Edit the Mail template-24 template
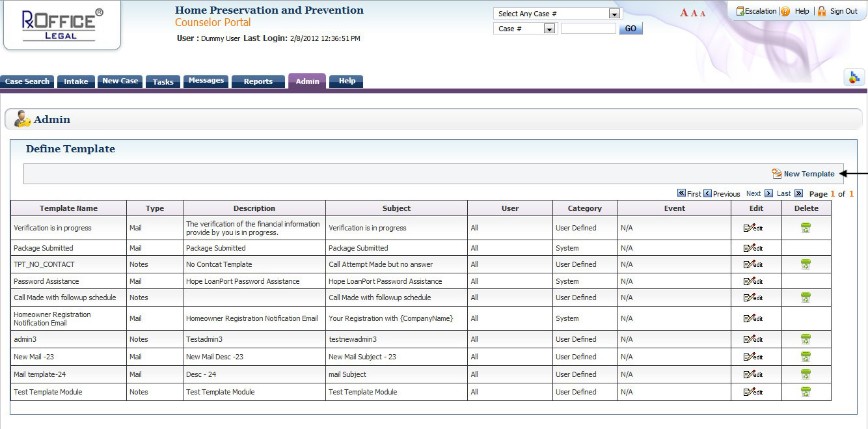This screenshot has width=868, height=429. [753, 374]
